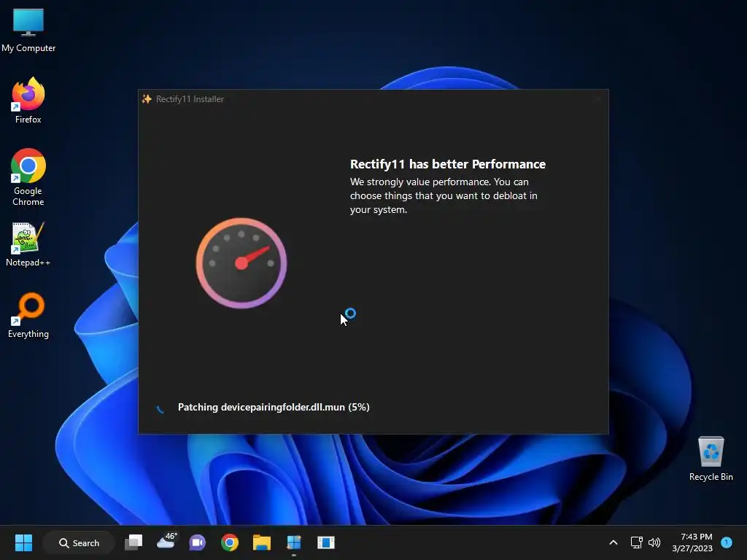
Task: Click the 'Rectify11 has better Performance' heading
Action: click(448, 164)
